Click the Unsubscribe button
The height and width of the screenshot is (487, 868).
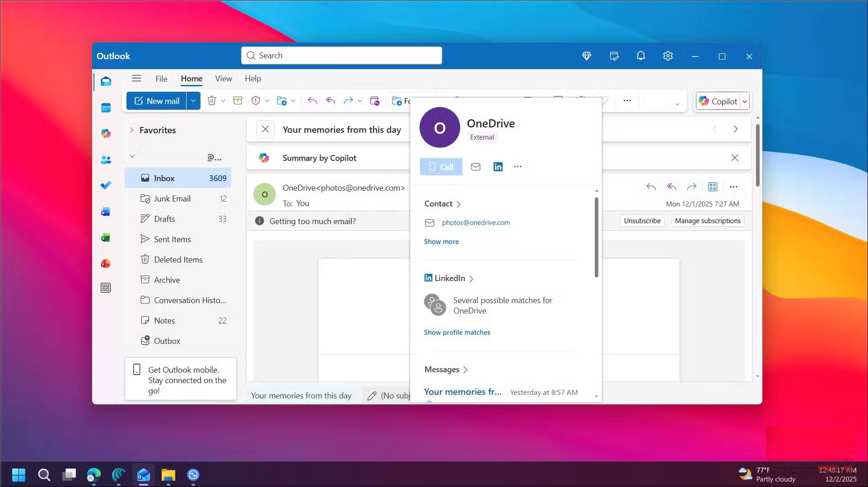642,221
